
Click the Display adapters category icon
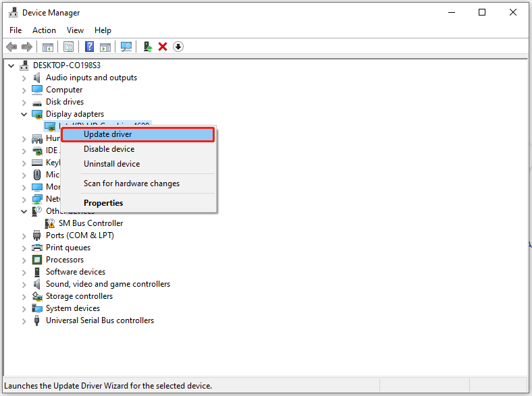(x=37, y=114)
